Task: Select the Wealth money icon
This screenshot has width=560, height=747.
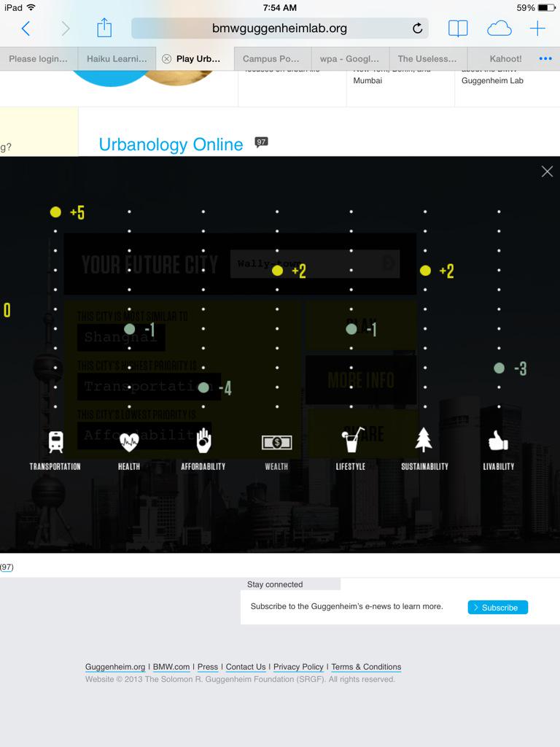Action: (x=276, y=442)
